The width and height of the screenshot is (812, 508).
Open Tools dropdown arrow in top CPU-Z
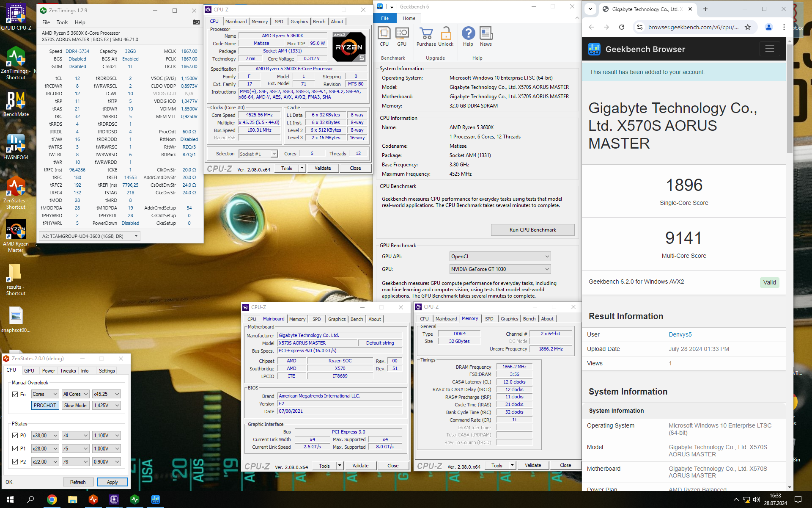click(x=302, y=168)
